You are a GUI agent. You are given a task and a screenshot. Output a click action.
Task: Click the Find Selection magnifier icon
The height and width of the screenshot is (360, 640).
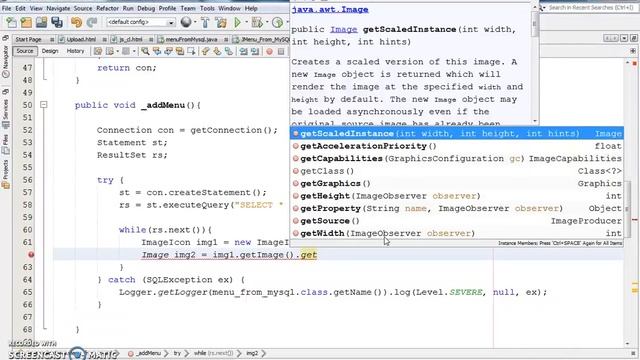[x=145, y=51]
